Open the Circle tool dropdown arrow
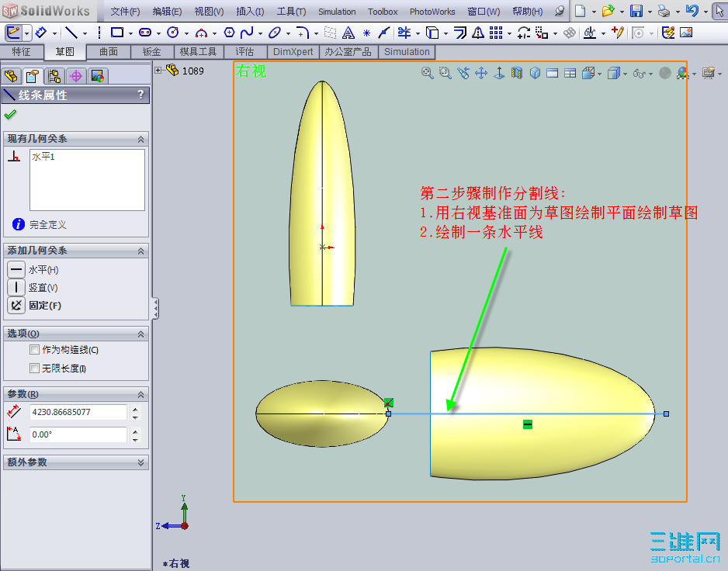The image size is (728, 571). pos(186,33)
